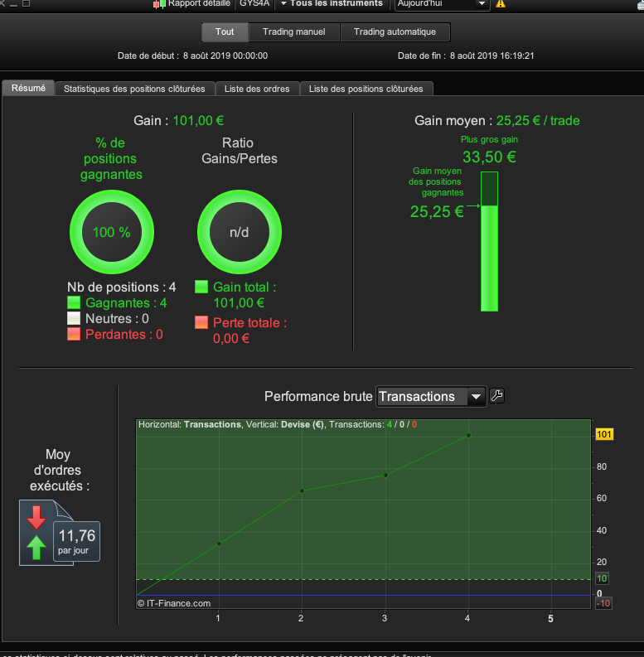Click the chart point at transaction 4

(x=469, y=435)
